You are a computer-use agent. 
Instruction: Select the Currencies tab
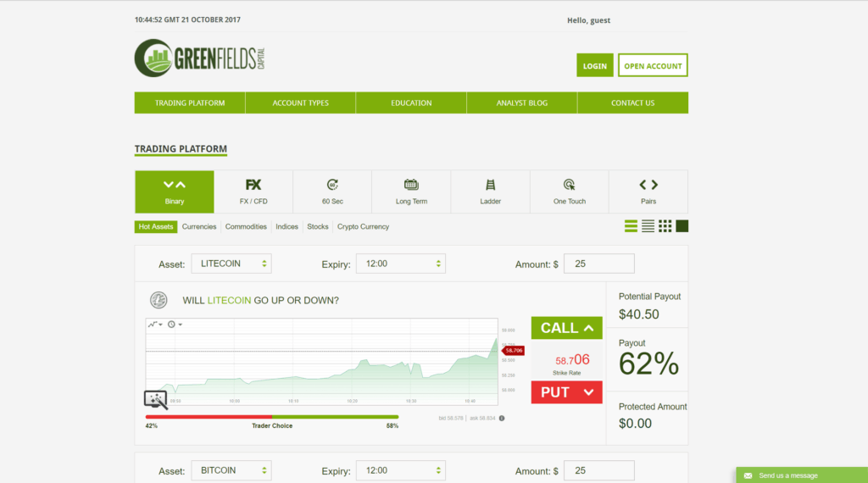click(x=199, y=227)
